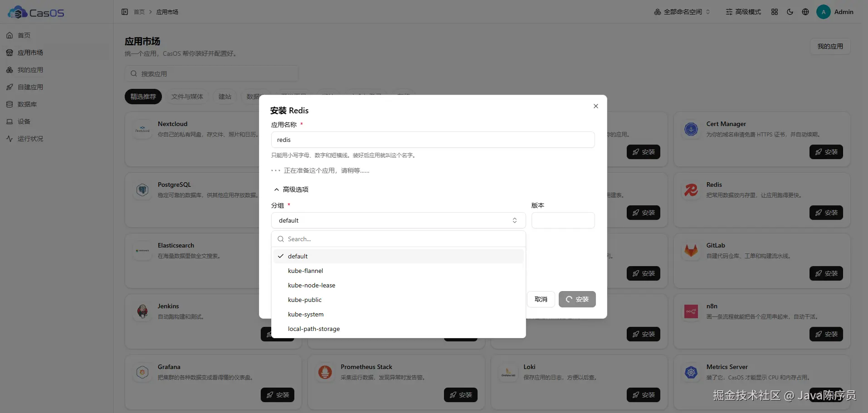Open the grid layout icon in header
The image size is (868, 413).
pos(775,12)
